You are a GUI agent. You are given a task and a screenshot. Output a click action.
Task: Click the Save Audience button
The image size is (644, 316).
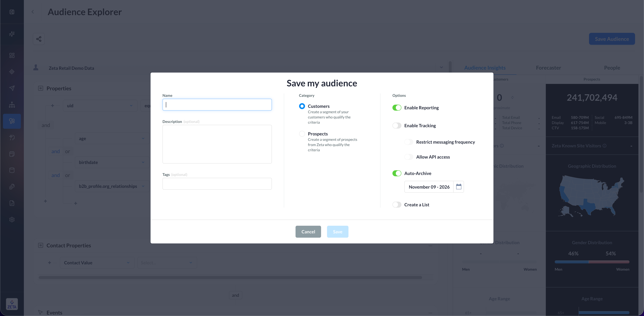click(612, 39)
